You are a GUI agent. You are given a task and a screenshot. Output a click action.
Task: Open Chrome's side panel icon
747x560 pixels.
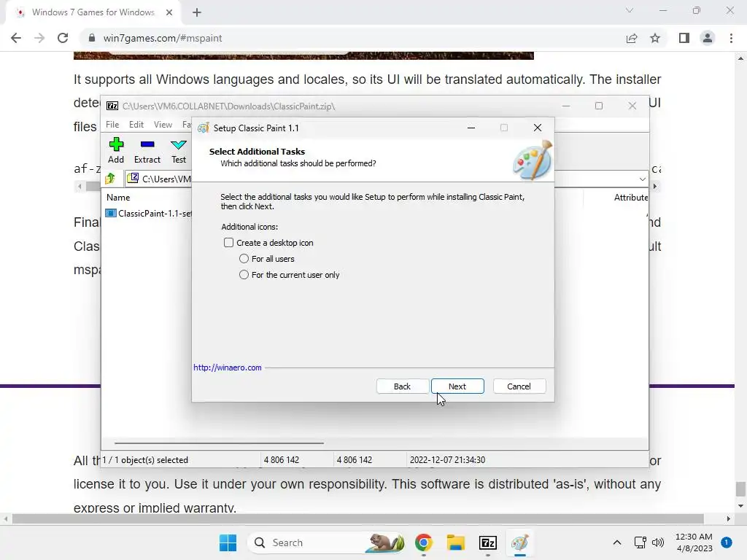click(x=684, y=38)
